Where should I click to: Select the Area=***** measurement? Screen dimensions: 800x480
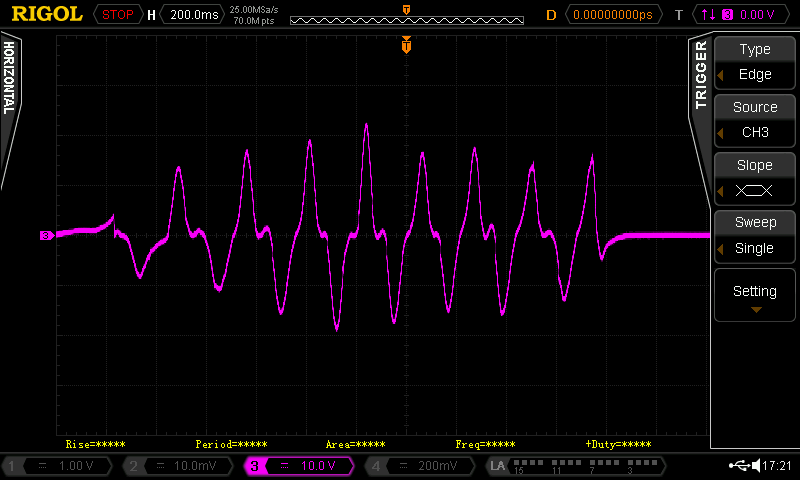point(356,444)
